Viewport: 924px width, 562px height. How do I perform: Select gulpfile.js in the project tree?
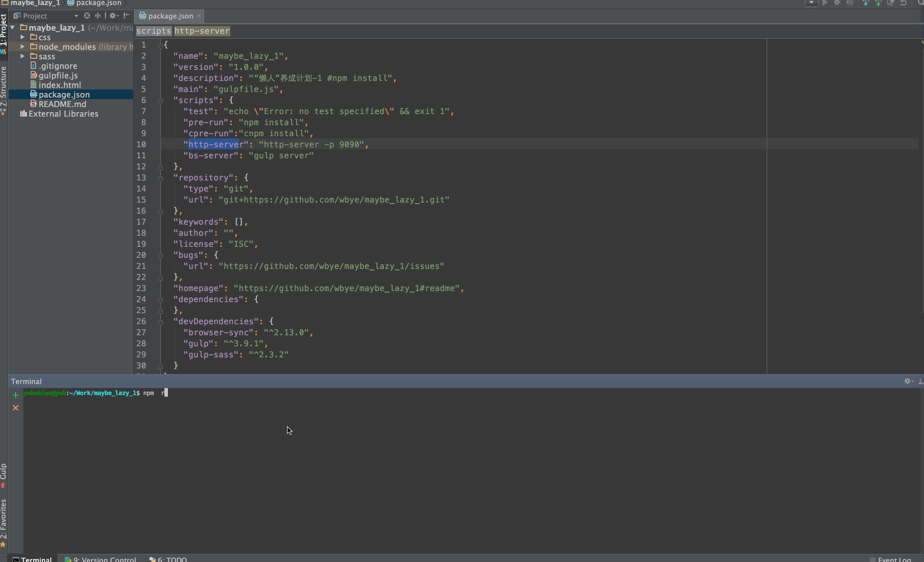pyautogui.click(x=54, y=75)
